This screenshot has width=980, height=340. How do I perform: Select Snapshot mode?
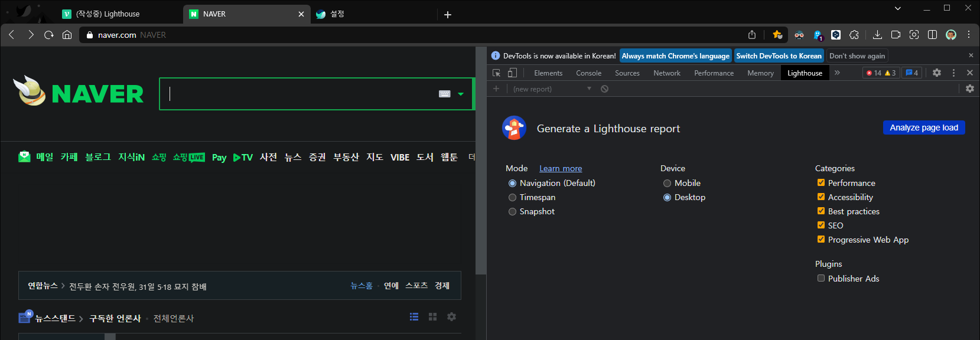512,211
